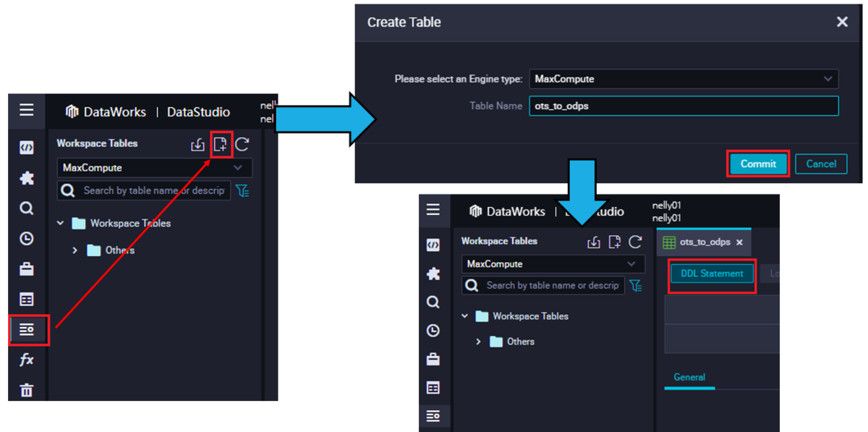Open clock Runtime Log icon in window with fx icon
Screen dimensions: 868x432
pos(27,239)
